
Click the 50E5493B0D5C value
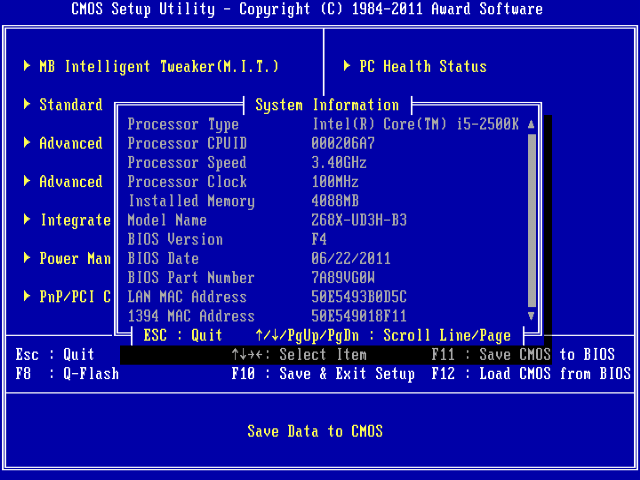point(359,297)
